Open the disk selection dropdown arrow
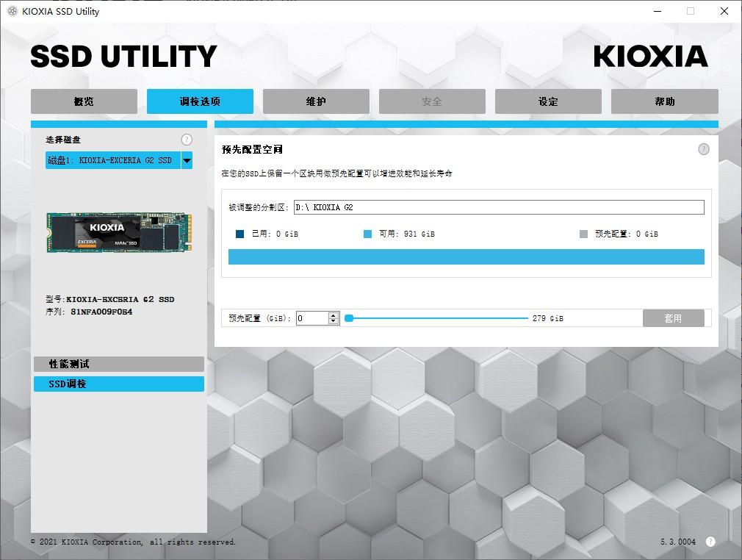 187,160
